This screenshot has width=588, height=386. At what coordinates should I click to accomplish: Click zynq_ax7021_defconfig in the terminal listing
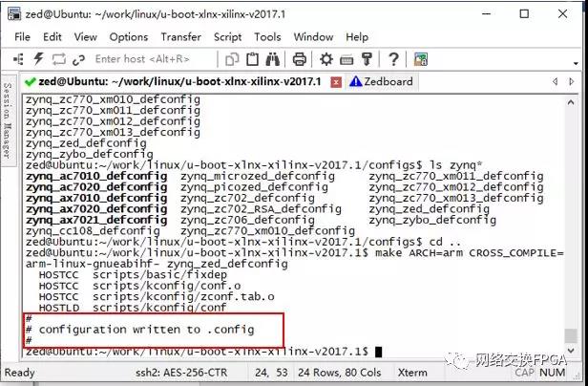(96, 220)
